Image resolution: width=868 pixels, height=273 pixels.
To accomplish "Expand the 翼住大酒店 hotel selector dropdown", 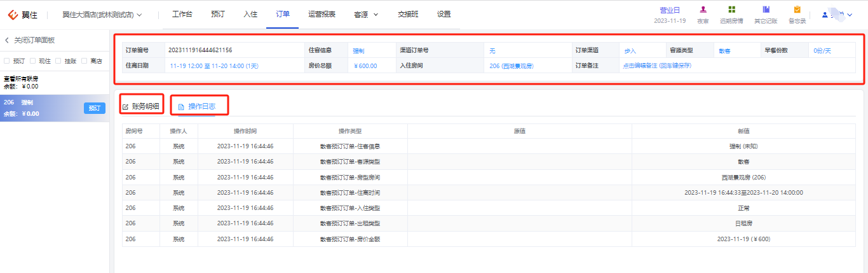I will [139, 14].
